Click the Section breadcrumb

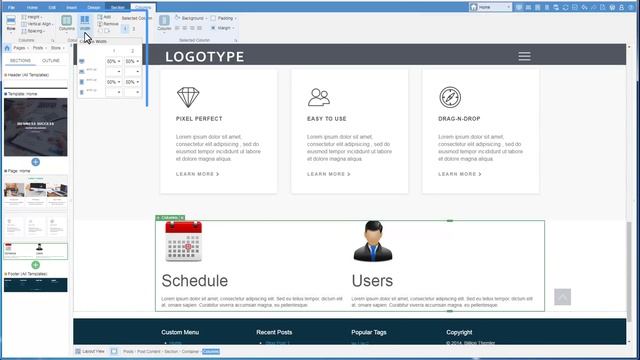click(171, 351)
